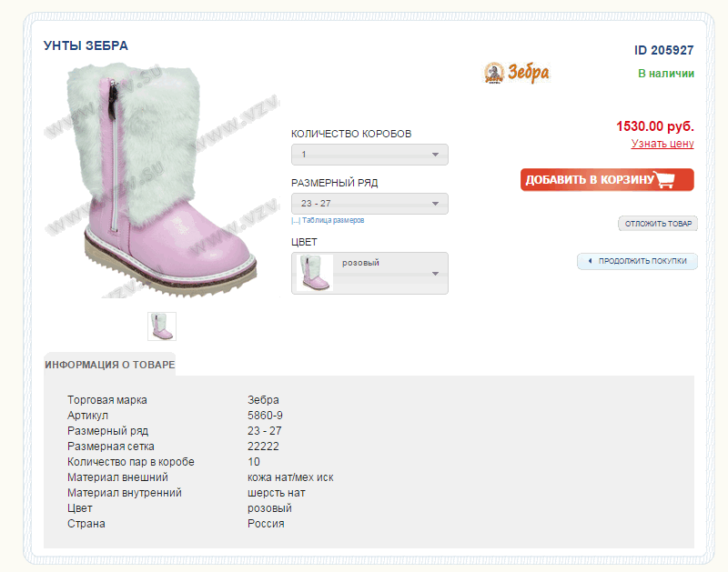Click the Артикул value 5860-9
Viewport: 728px width, 572px height.
click(265, 416)
